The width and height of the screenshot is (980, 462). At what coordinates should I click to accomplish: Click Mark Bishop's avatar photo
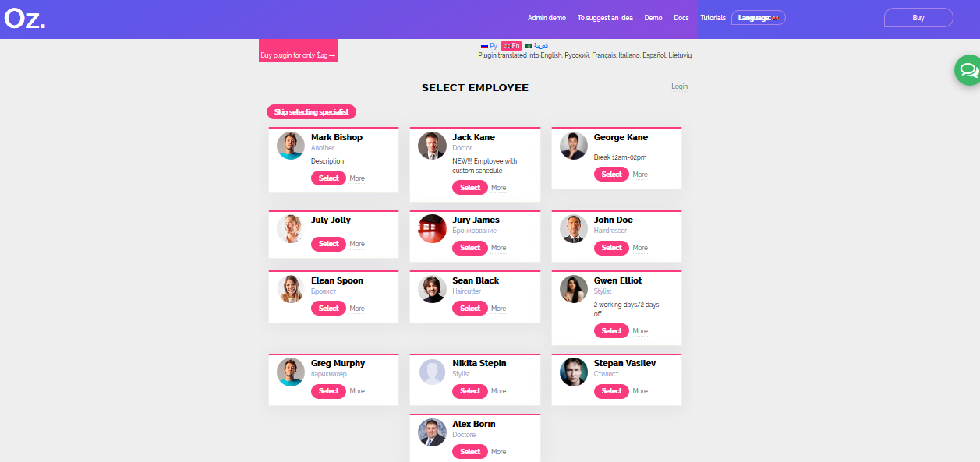click(x=291, y=146)
